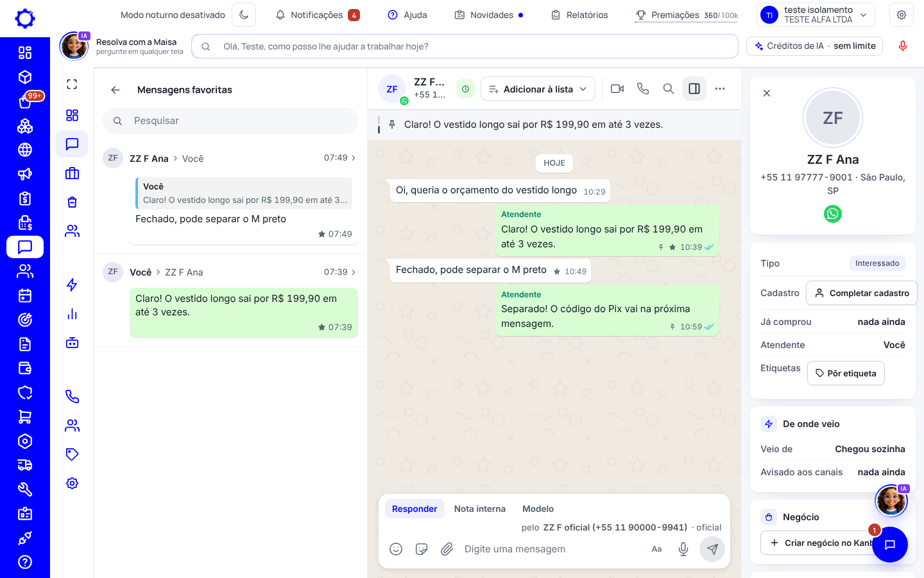
Task: Open Créditos de IA details
Action: [815, 46]
